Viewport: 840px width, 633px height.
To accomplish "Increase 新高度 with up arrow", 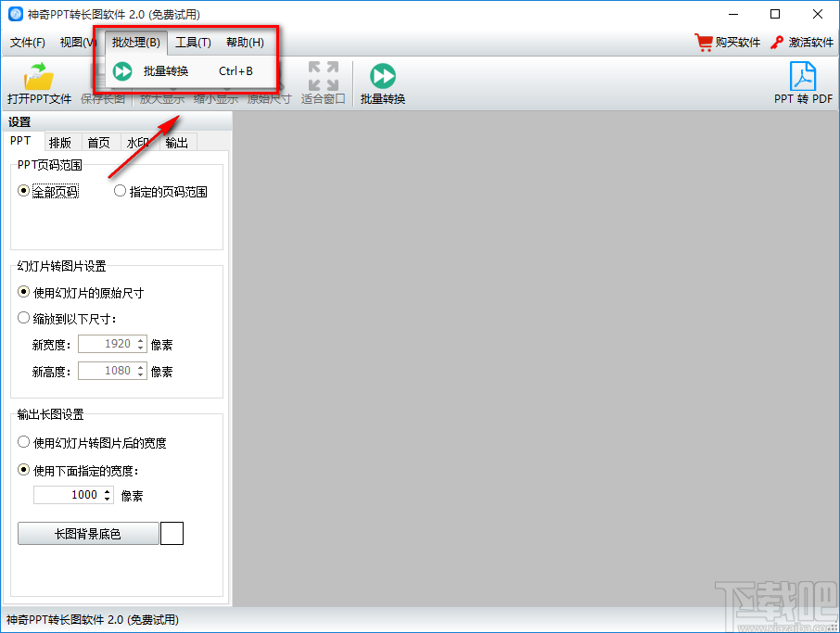I will pyautogui.click(x=141, y=366).
